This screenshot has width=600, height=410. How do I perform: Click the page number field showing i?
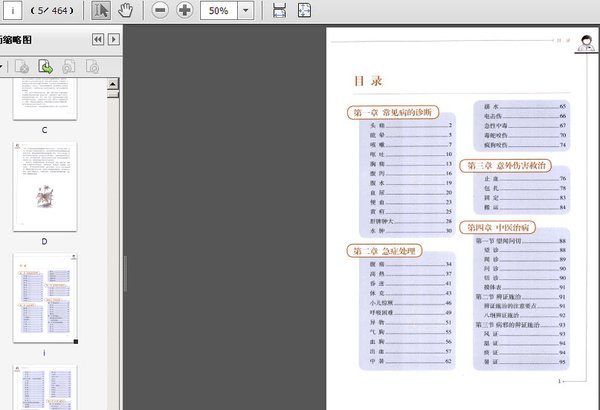coord(13,11)
